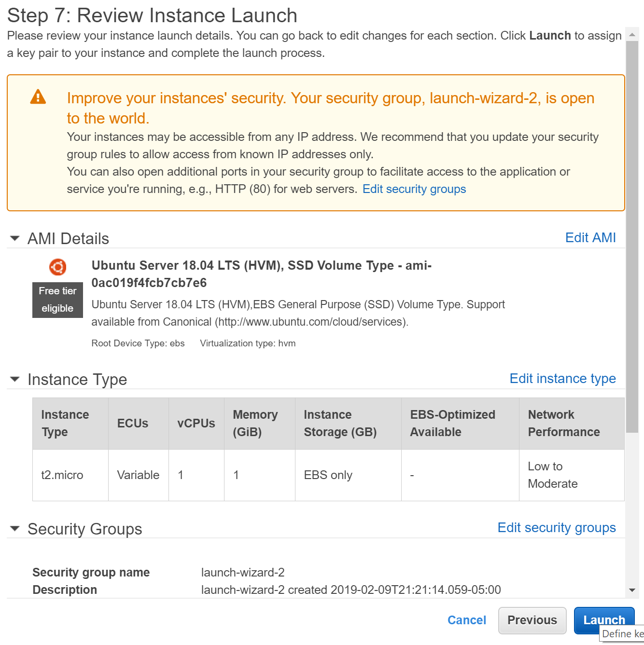Go back with the Previous button

tap(532, 620)
